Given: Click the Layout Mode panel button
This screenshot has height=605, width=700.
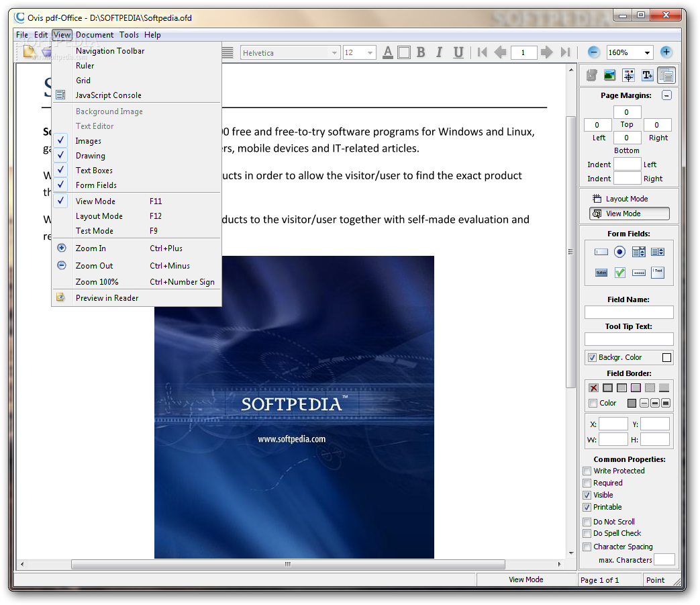Looking at the screenshot, I should pyautogui.click(x=629, y=199).
